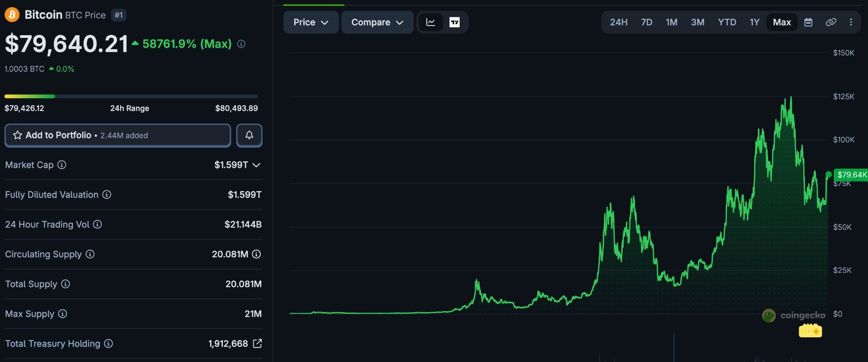Copy the chart link icon

click(x=831, y=22)
